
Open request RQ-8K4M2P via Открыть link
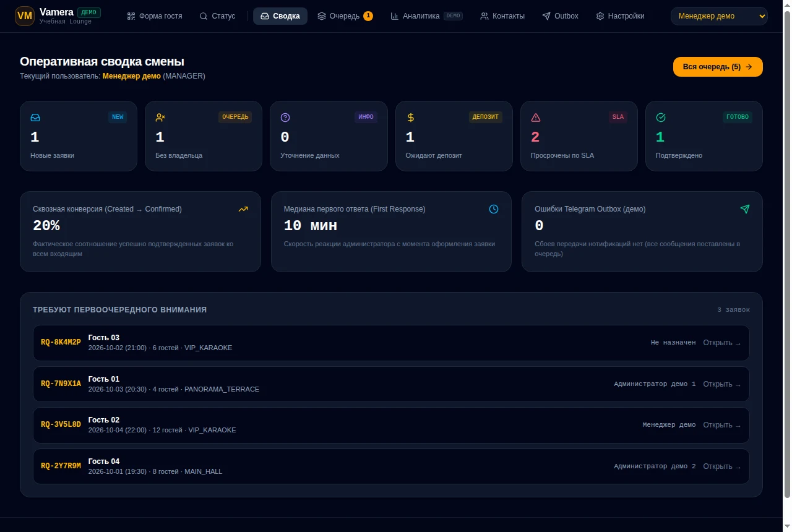pos(721,343)
